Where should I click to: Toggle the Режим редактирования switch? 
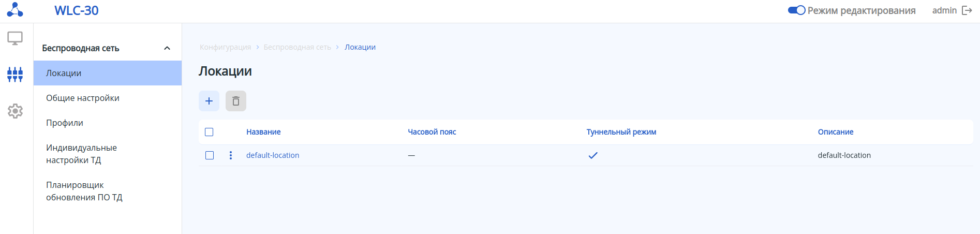(x=796, y=10)
